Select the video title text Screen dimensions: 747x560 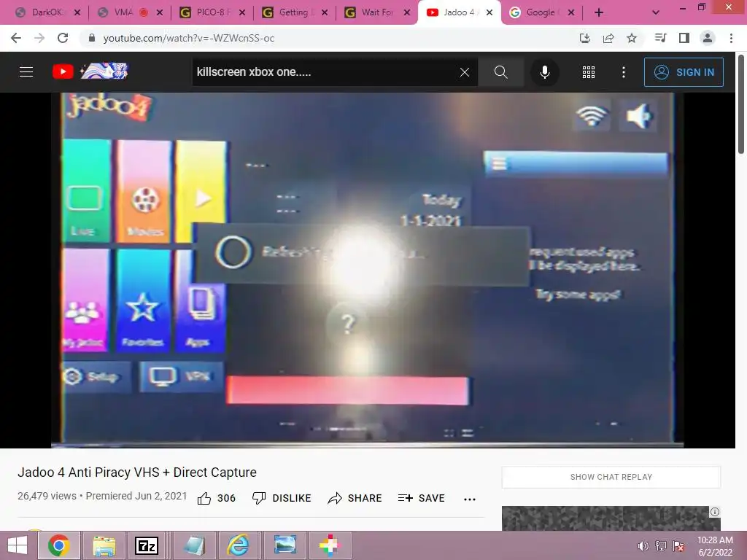tap(137, 472)
